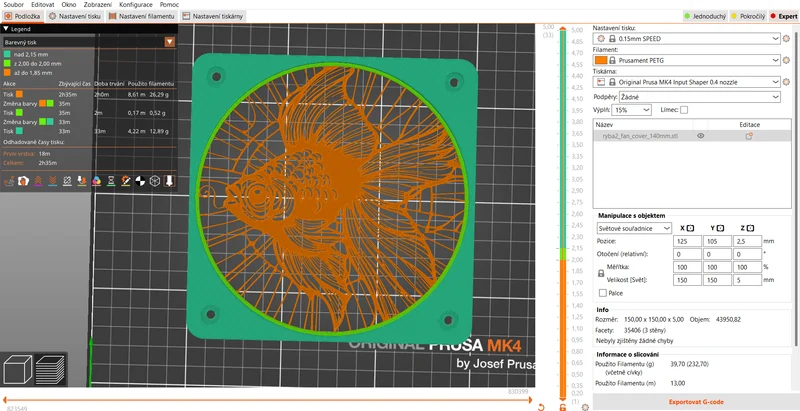Viewport: 800px width, 411px height.
Task: Click Velikost Z field showing 5
Action: 747,280
